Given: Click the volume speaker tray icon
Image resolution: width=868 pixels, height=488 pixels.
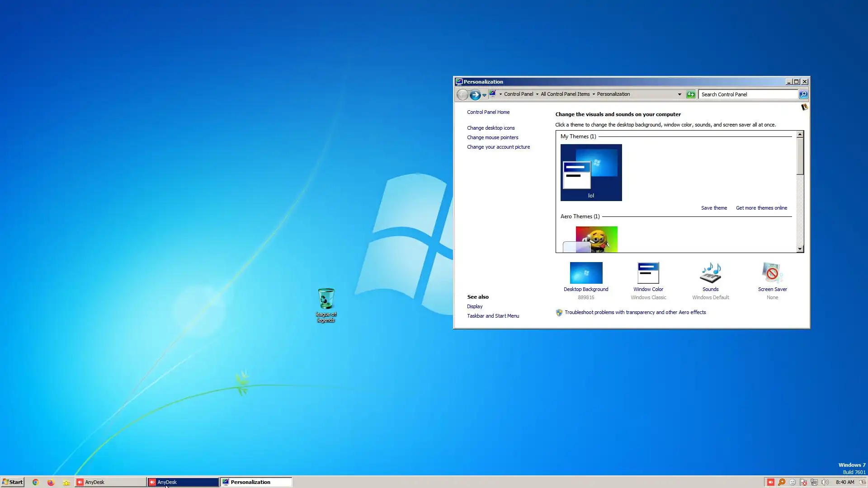Looking at the screenshot, I should pos(825,482).
